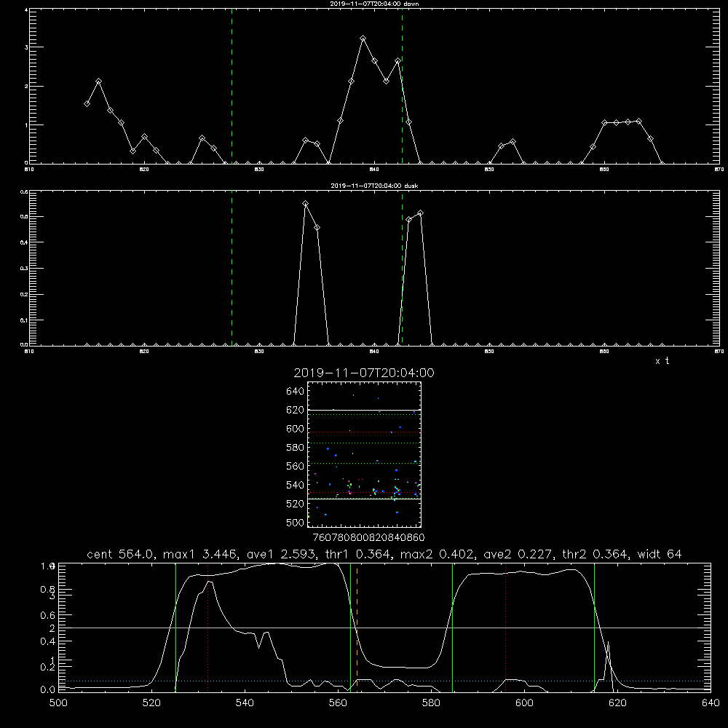Click the 840 label on the dawn plot x-axis
728x728 pixels.
[x=374, y=170]
